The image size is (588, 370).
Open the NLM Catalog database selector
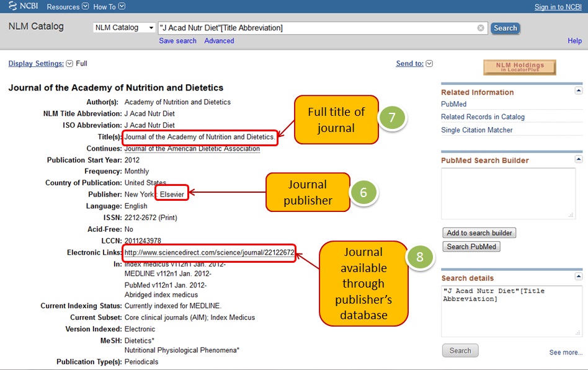point(123,27)
